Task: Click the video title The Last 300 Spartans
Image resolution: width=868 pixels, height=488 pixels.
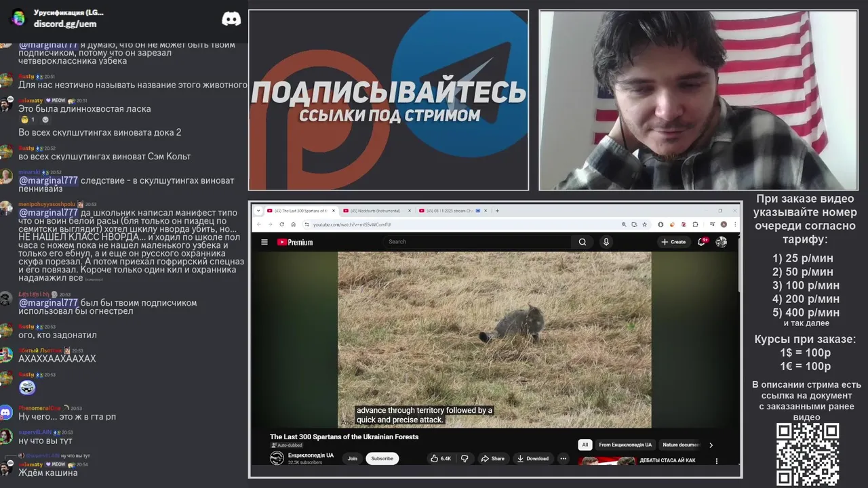Action: [344, 437]
